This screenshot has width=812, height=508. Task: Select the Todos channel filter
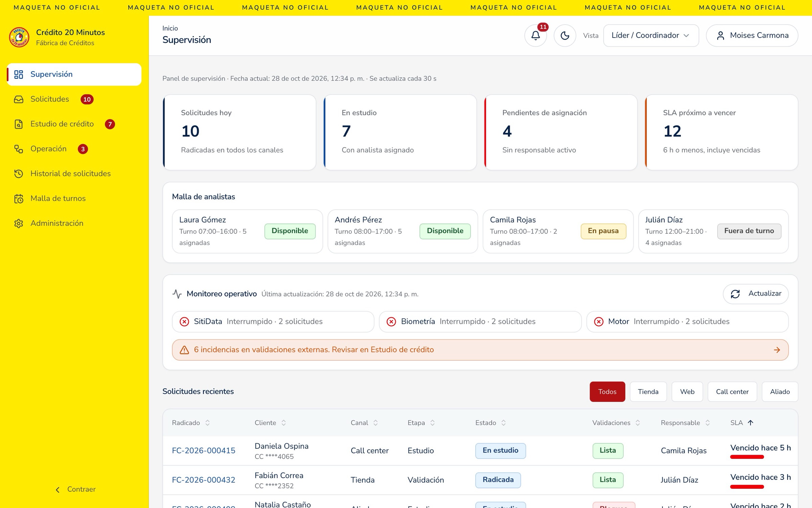[607, 391]
